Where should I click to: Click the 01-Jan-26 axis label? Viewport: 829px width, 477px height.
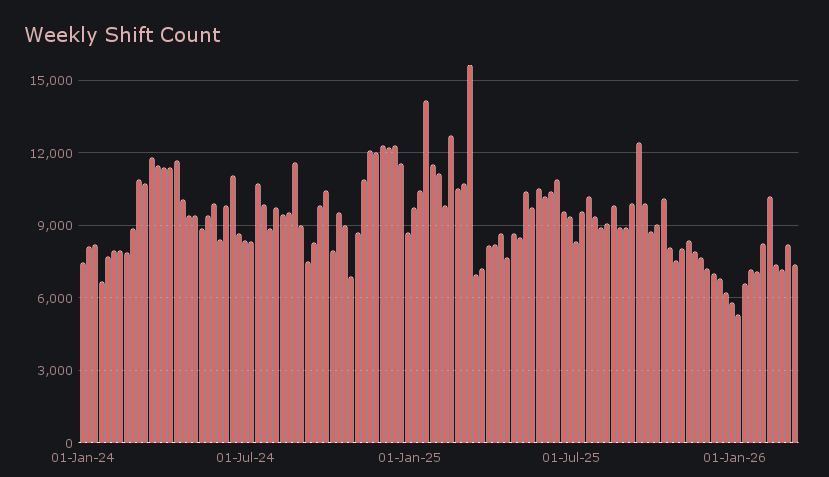point(735,458)
